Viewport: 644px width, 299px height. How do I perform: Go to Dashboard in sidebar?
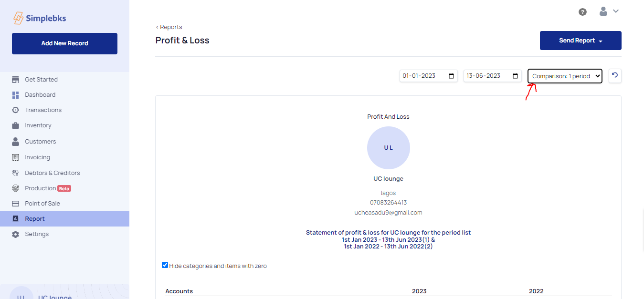pos(40,95)
